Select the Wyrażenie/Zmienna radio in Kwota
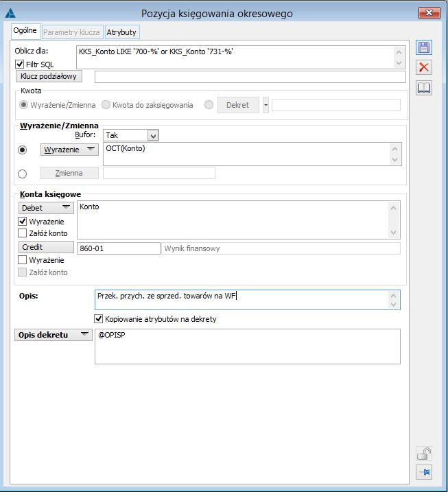The height and width of the screenshot is (492, 448). coord(23,105)
